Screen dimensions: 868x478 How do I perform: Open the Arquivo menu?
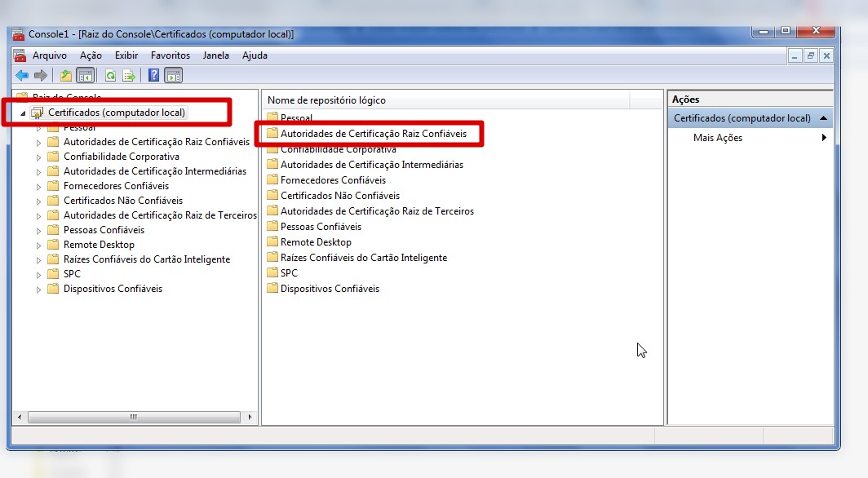click(x=49, y=55)
